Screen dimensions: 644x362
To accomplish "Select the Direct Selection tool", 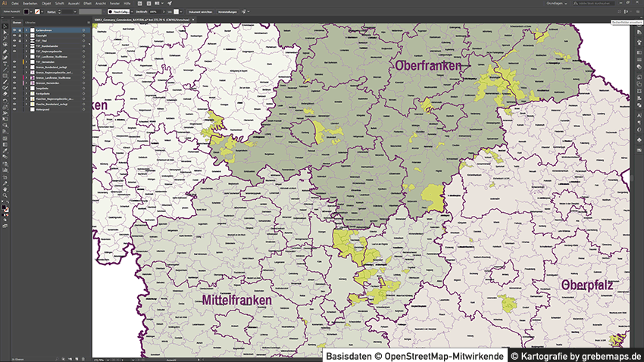I will [x=5, y=33].
